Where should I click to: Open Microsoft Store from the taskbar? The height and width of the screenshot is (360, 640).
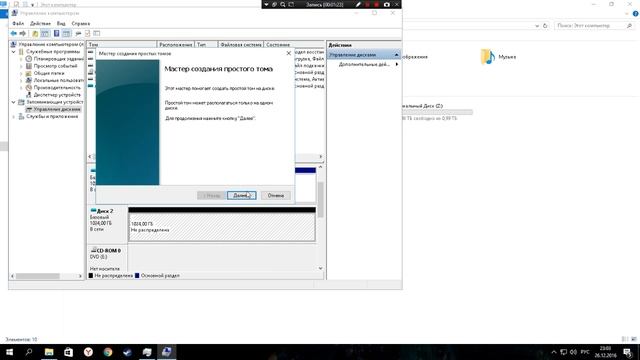pyautogui.click(x=68, y=352)
